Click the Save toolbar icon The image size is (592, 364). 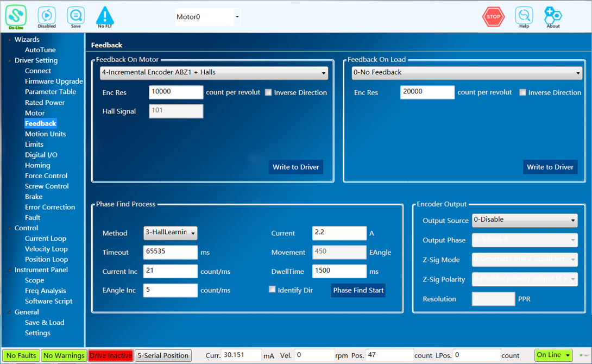click(x=76, y=17)
